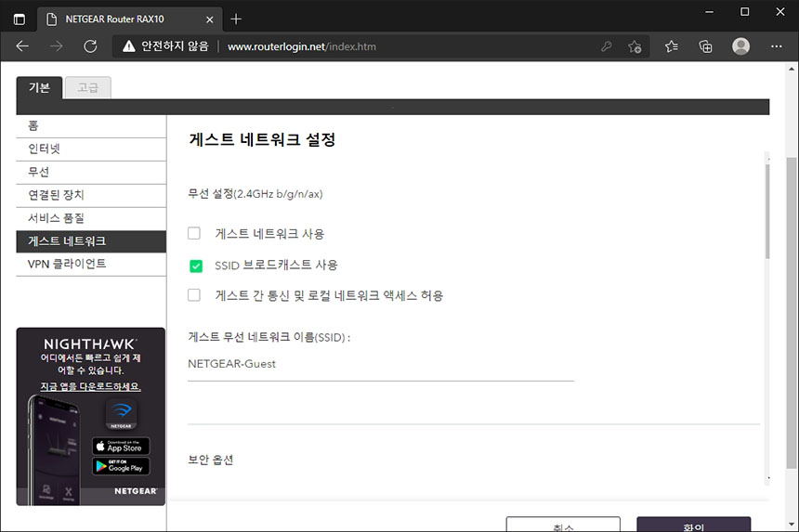Click the 무선 설정(2.4GHz b/g/n/ax) label
Screen dimensions: 799x532
click(255, 194)
